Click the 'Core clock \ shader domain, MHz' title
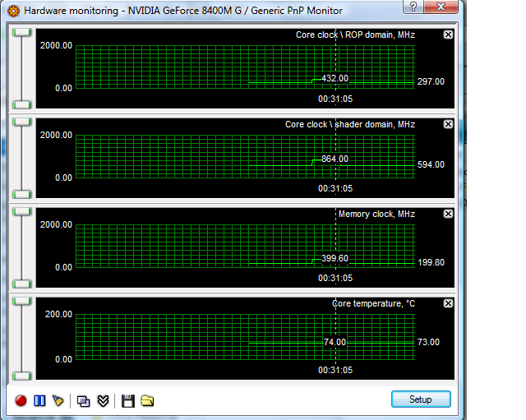 point(350,124)
